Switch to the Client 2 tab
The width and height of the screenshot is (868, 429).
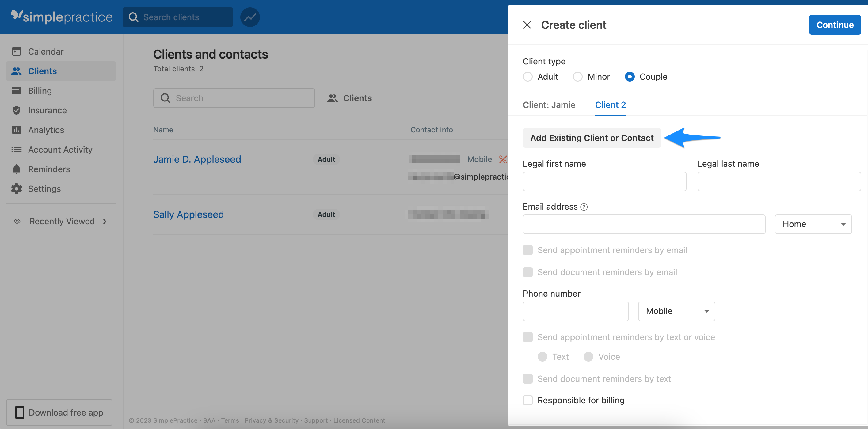[x=610, y=105]
